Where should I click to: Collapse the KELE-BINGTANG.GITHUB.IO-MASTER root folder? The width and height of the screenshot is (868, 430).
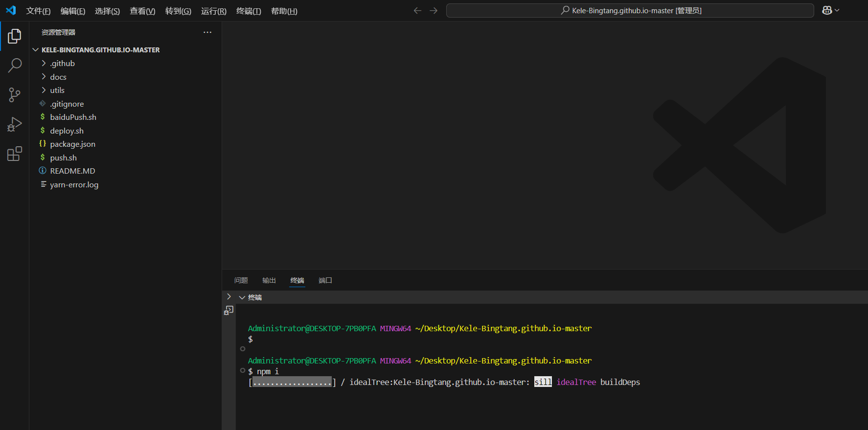pyautogui.click(x=35, y=50)
